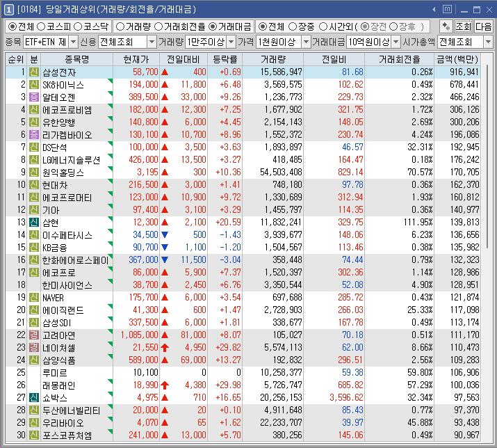497x448 pixels.
Task: Select the 거래대금 radio button
Action: click(x=213, y=26)
